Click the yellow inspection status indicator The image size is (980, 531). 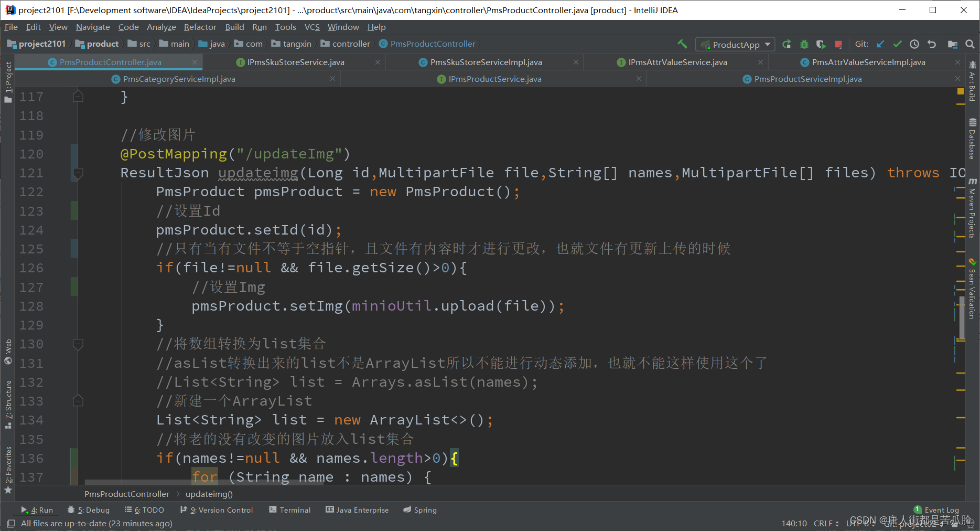click(x=961, y=91)
